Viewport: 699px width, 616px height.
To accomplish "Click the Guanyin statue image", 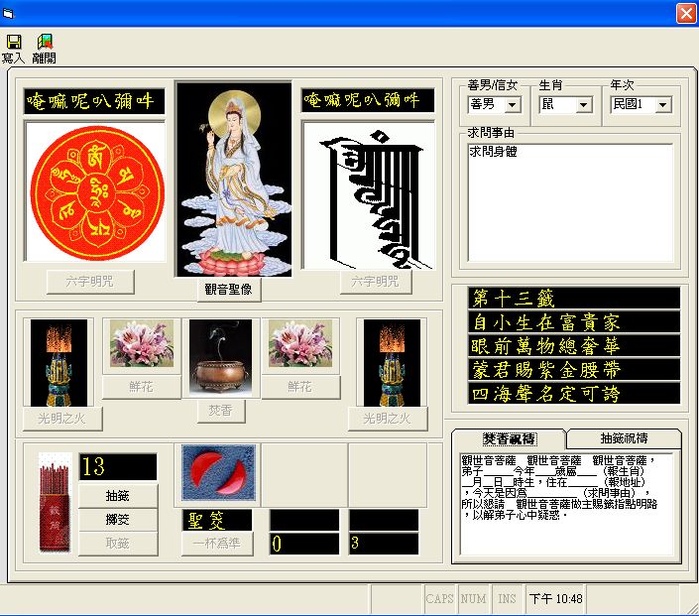I will point(234,179).
